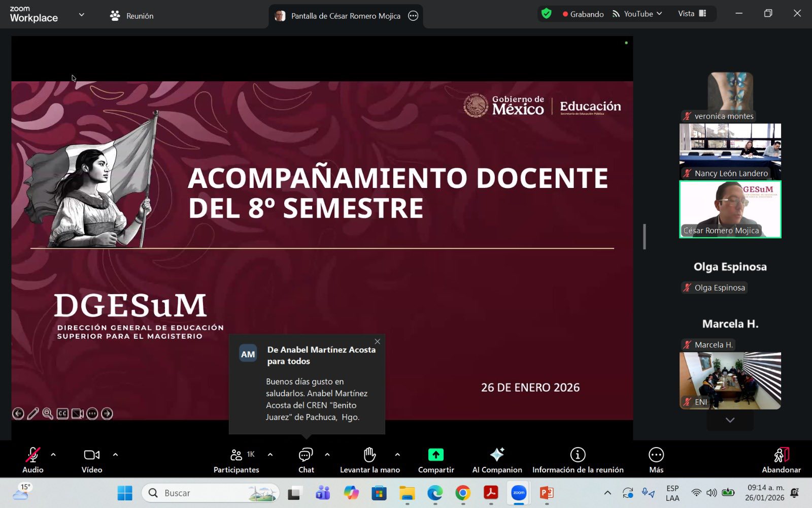812x508 pixels.
Task: Open AI Companion
Action: 497,460
